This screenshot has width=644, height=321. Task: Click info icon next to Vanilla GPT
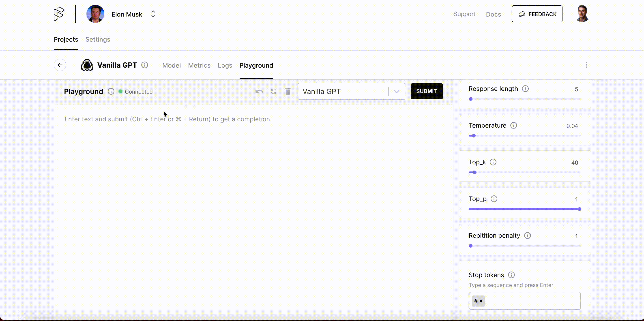coord(144,65)
